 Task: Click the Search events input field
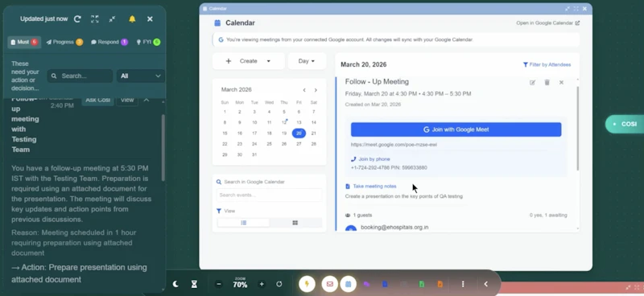tap(269, 195)
